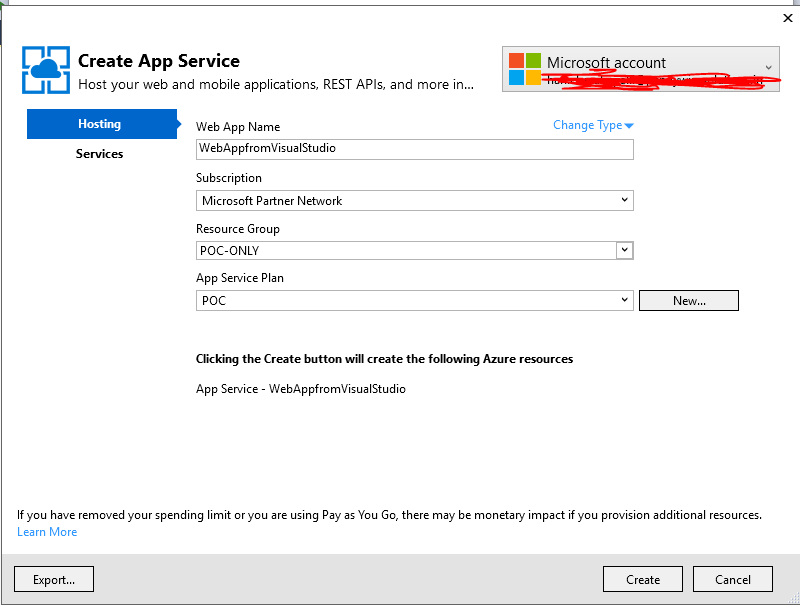
Task: Click the 'Clicking the Create button' notice
Action: 385,359
